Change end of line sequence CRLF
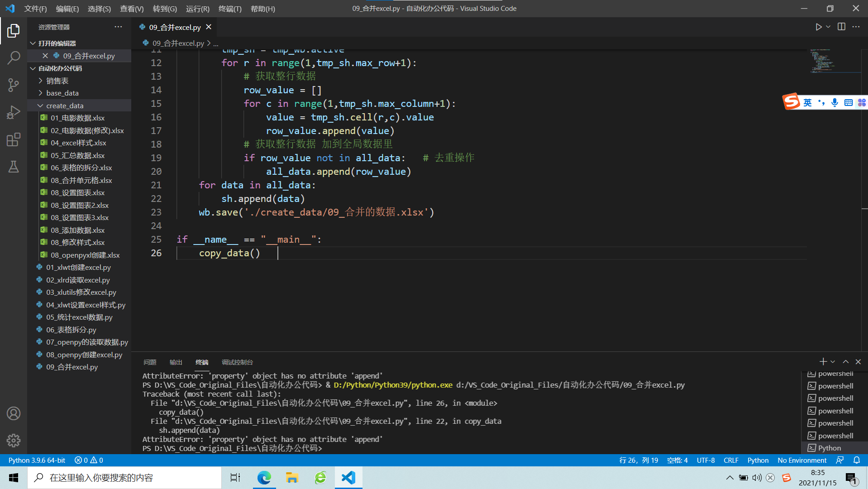This screenshot has height=489, width=868. (x=731, y=460)
